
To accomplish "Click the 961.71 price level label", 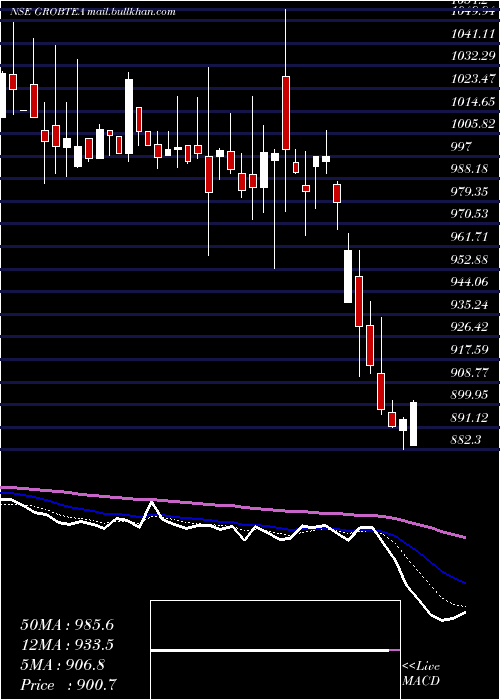I will (470, 237).
